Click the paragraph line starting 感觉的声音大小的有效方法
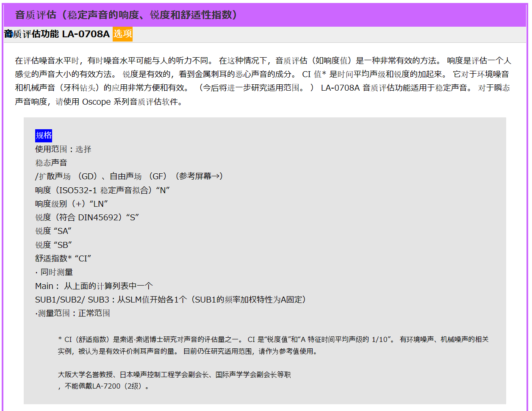The height and width of the screenshot is (411, 532). pos(262,74)
